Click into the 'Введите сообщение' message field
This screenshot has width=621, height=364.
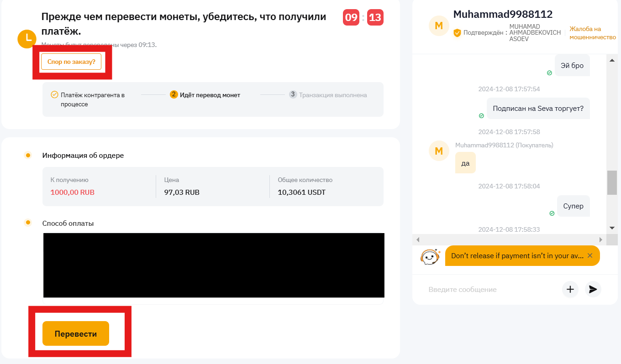[x=489, y=290]
